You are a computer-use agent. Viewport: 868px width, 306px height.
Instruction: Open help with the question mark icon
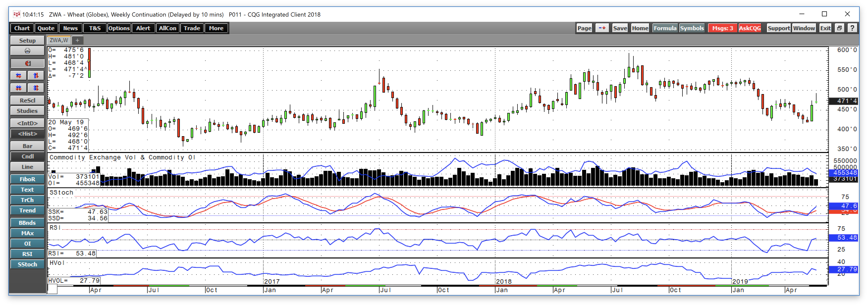[x=852, y=28]
